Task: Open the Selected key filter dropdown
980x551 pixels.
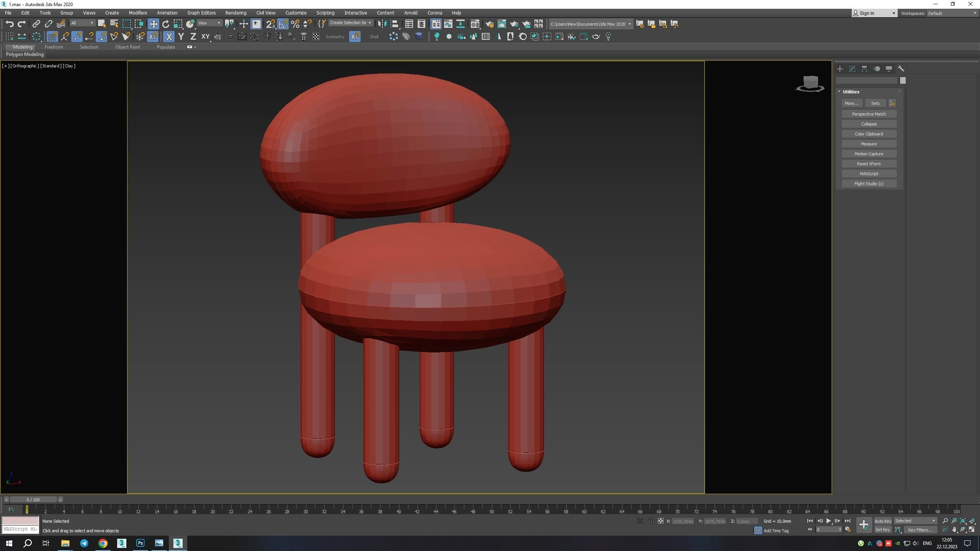Action: coord(915,521)
